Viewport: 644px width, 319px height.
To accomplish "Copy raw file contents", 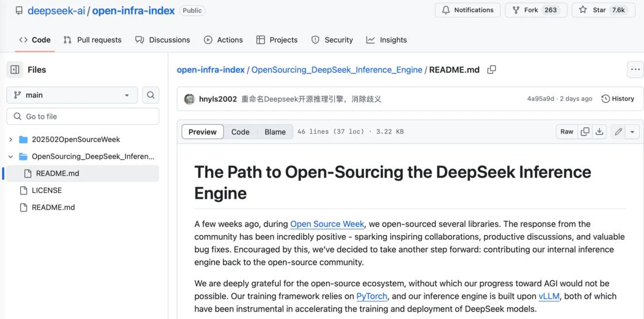I will [585, 132].
